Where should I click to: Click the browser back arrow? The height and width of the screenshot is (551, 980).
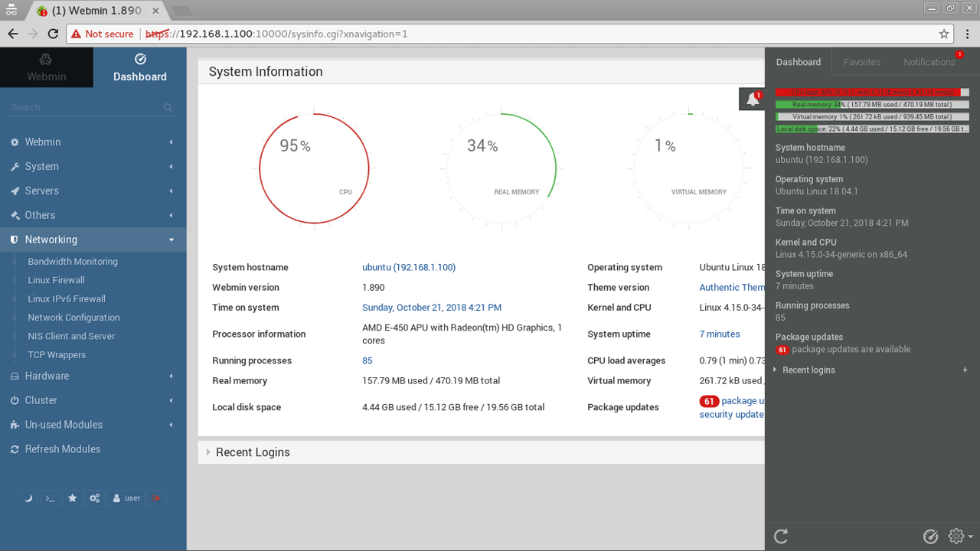13,34
